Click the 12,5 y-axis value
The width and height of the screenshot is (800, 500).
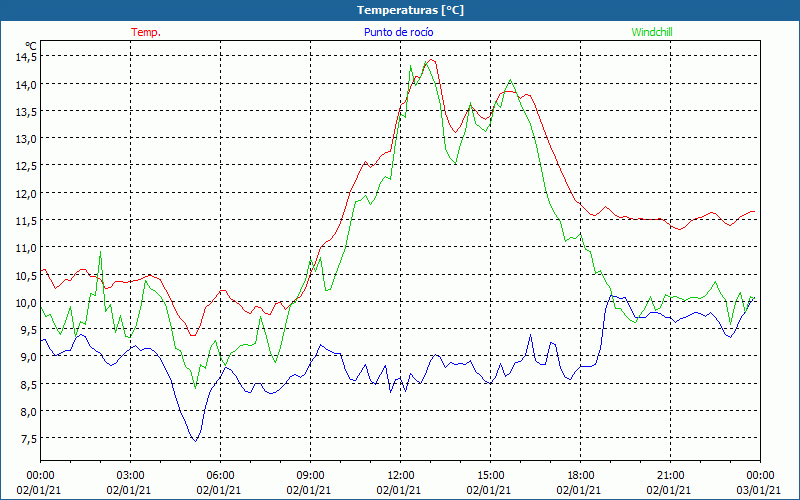pyautogui.click(x=26, y=166)
